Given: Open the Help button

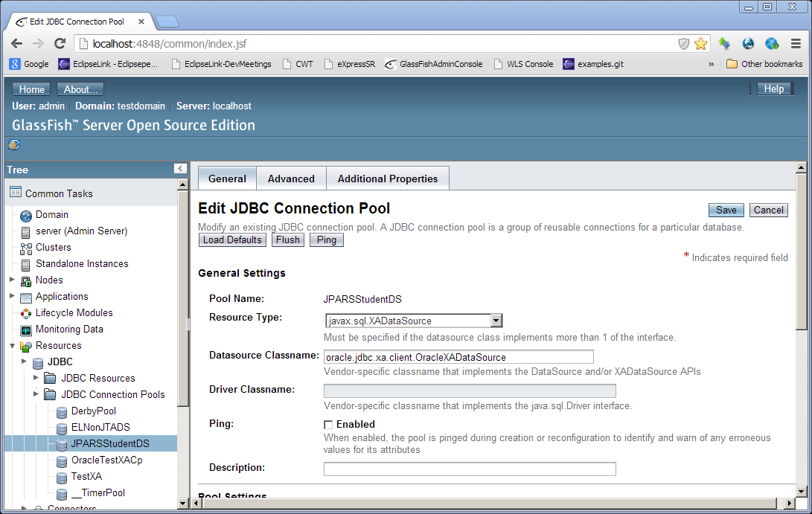Looking at the screenshot, I should pos(774,89).
